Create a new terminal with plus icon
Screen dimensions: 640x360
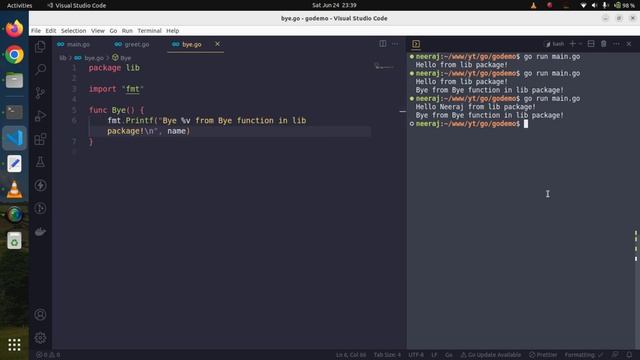(572, 44)
